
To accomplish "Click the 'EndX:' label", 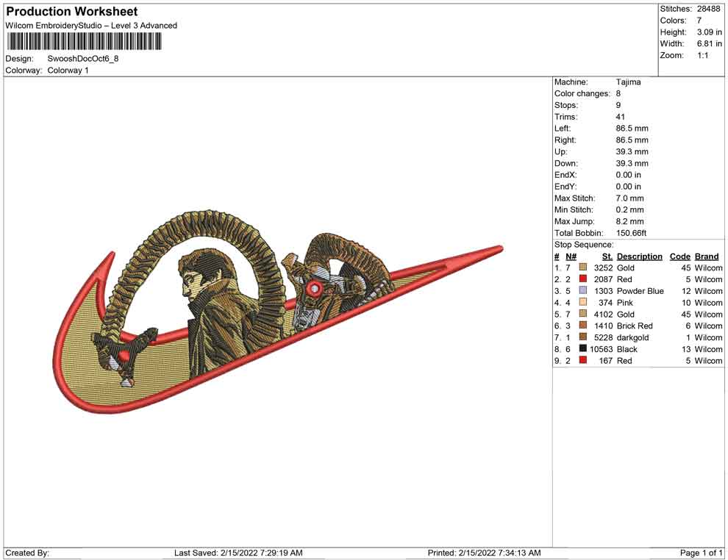I will (565, 175).
